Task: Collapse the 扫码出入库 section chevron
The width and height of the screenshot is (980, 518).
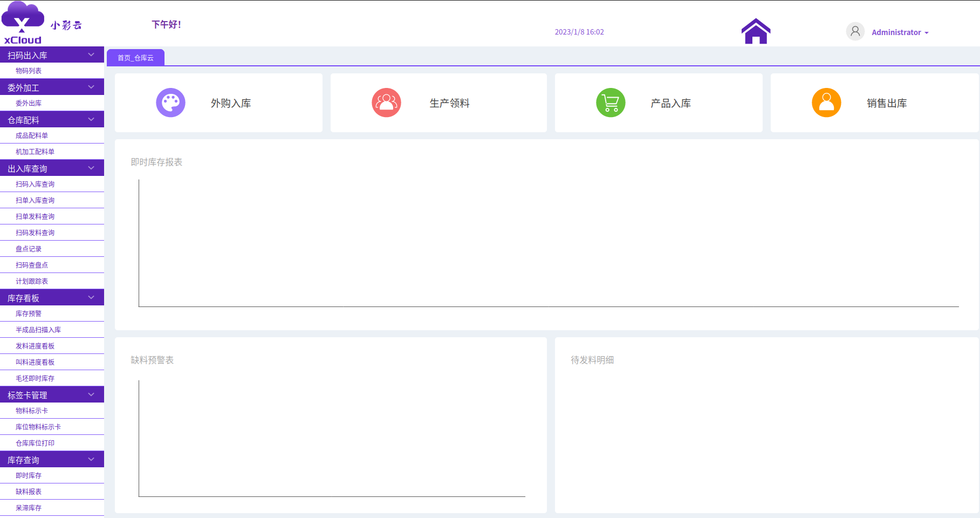Action: (91, 54)
